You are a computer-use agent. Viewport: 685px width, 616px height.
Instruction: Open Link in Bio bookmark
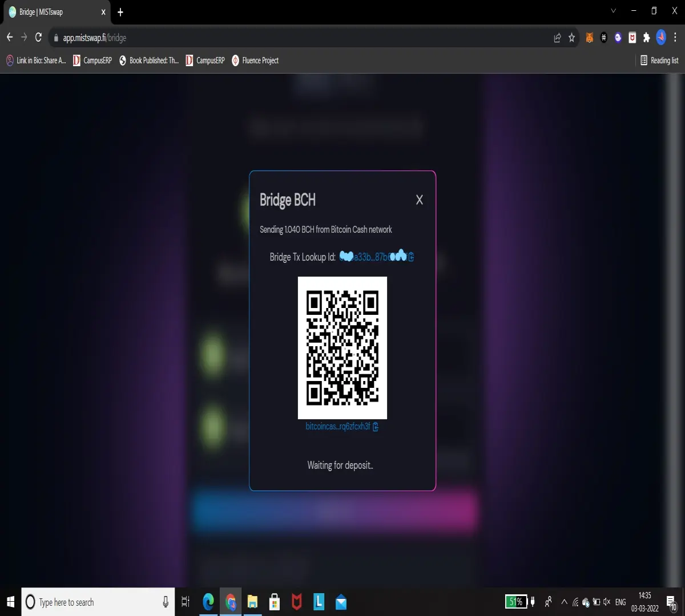(36, 60)
